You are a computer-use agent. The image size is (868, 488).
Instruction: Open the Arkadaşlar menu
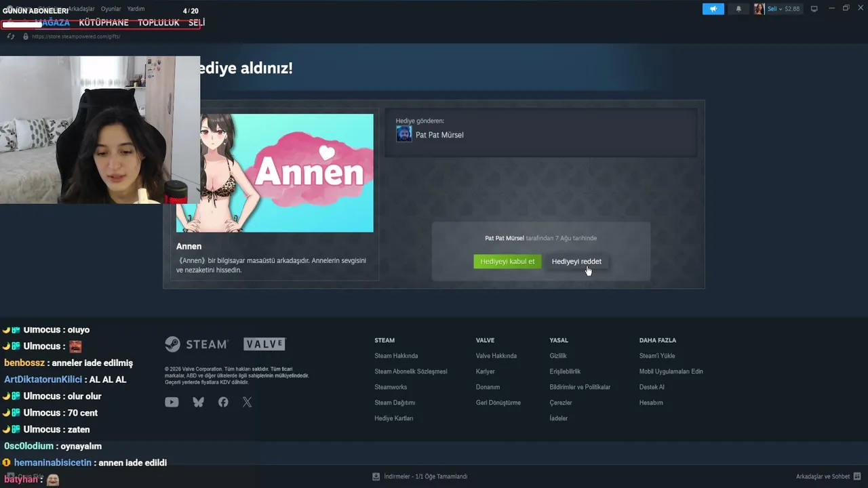(x=81, y=9)
